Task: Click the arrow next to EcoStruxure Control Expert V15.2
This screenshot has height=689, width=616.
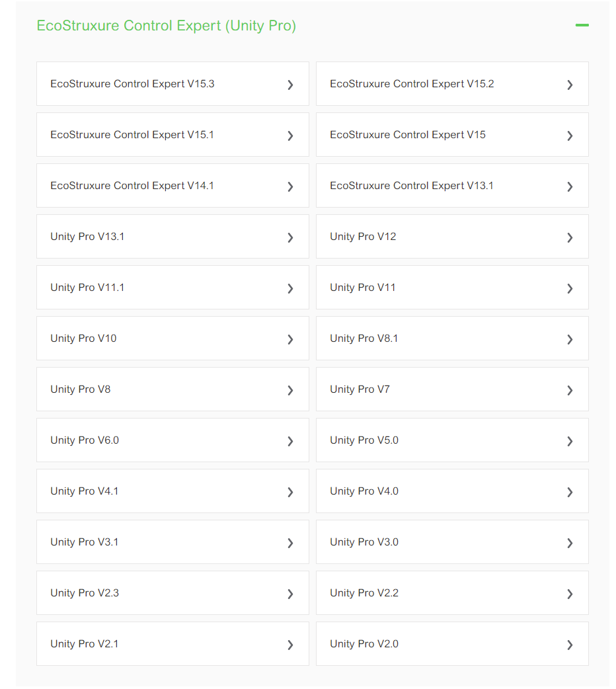Action: coord(570,85)
